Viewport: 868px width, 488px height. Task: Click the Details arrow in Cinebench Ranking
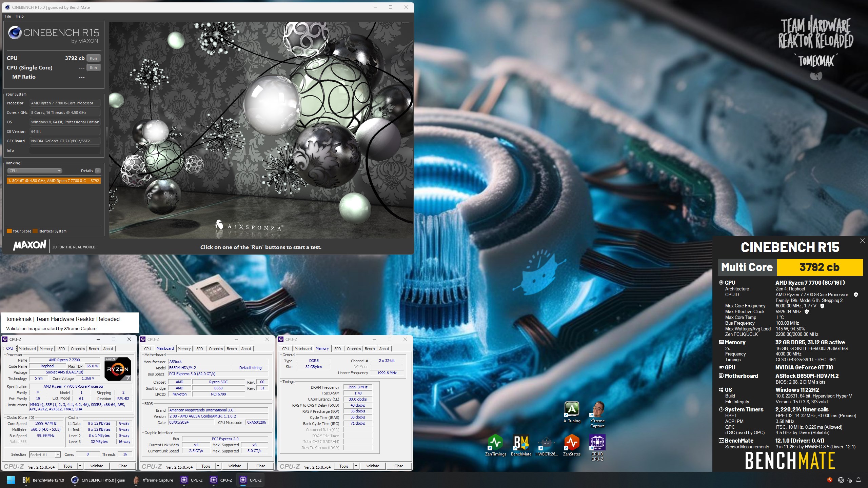[x=98, y=171]
